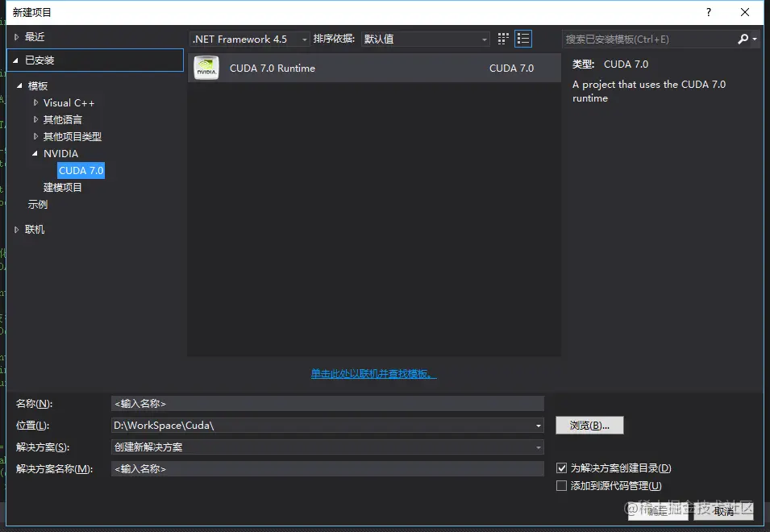The image size is (770, 532).
Task: Select the CUDA 7.0 tree item
Action: coord(81,170)
